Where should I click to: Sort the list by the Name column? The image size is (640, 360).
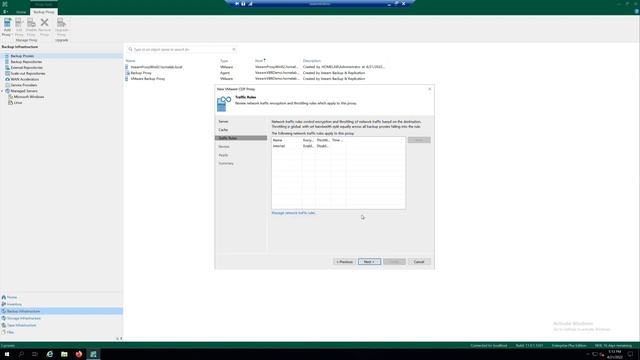pyautogui.click(x=130, y=60)
